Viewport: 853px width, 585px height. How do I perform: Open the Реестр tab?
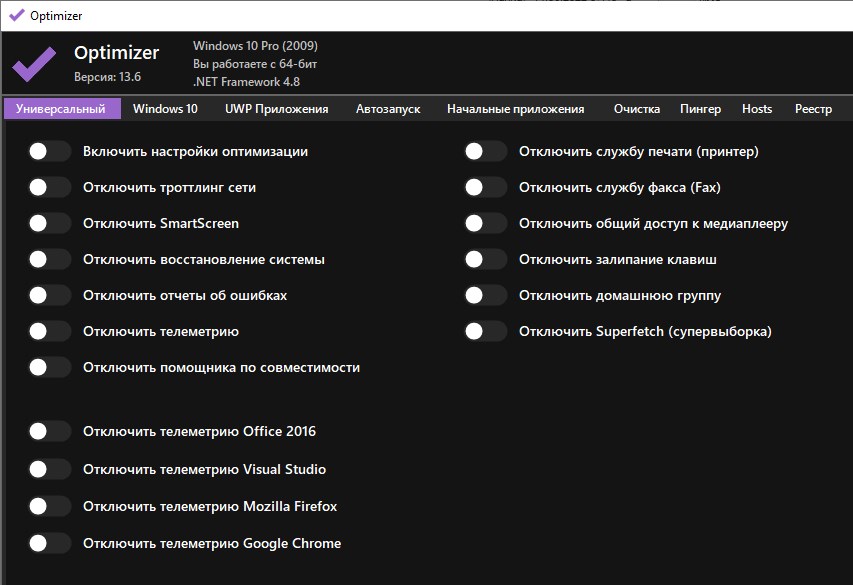(x=813, y=109)
